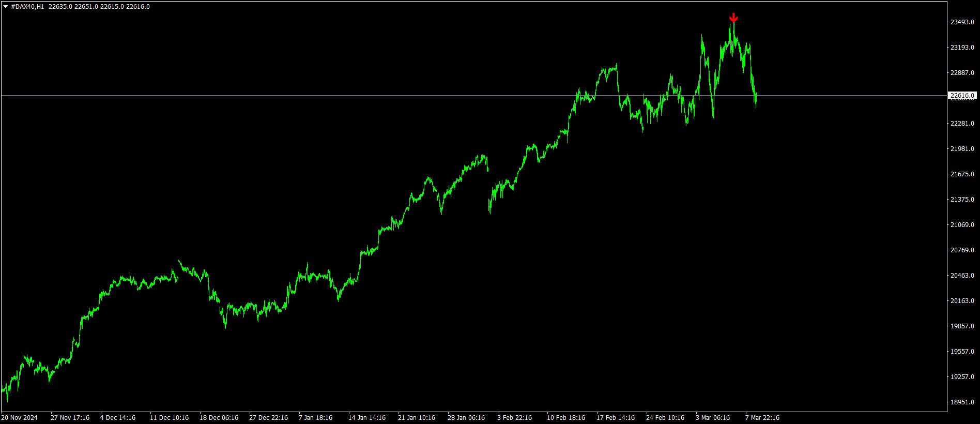Click the 21069.0 level on price scale
980x424 pixels.
[x=962, y=225]
